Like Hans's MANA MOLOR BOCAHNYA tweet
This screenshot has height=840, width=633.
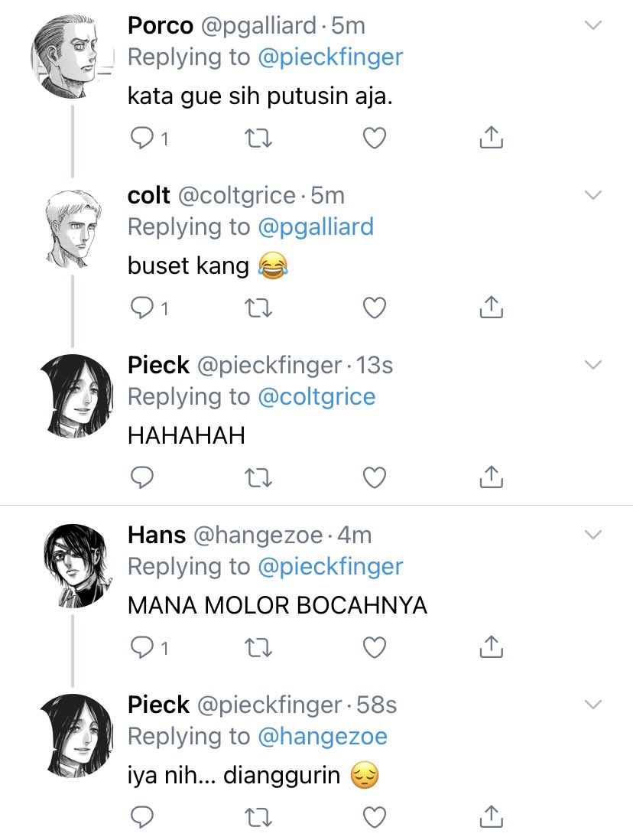coord(375,647)
